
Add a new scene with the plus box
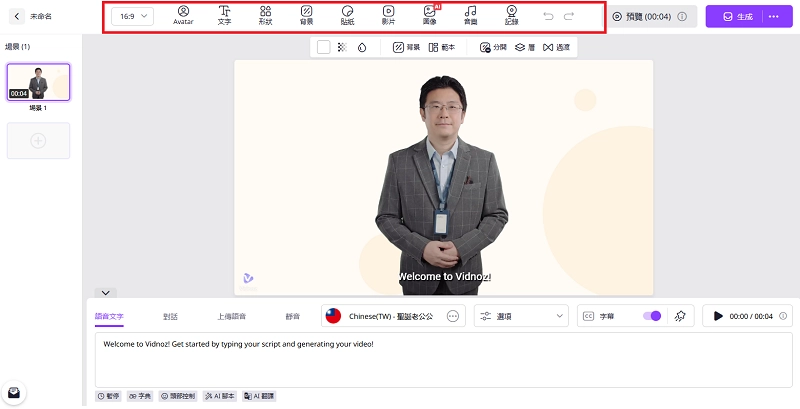[38, 141]
